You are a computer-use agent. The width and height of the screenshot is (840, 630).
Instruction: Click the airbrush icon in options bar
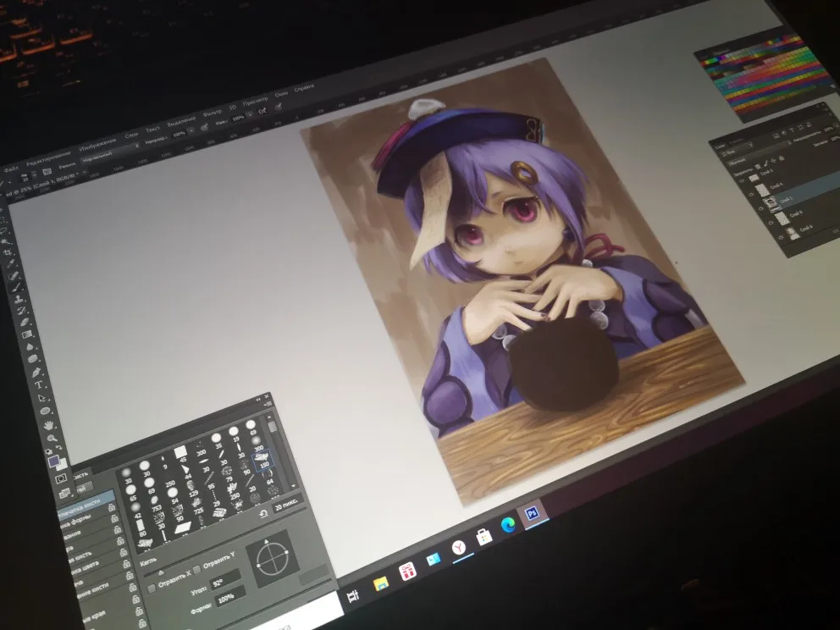262,111
